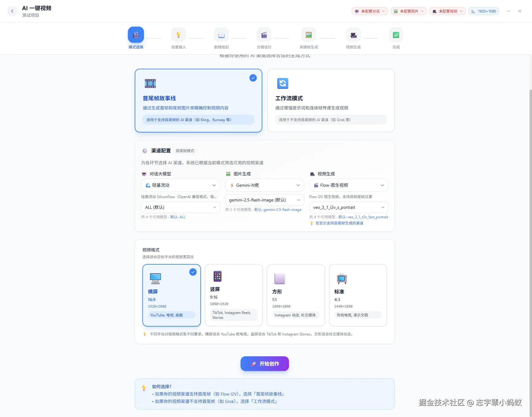Go to the 关键帧生成 picture step icon
This screenshot has height=417, width=532.
[x=309, y=35]
